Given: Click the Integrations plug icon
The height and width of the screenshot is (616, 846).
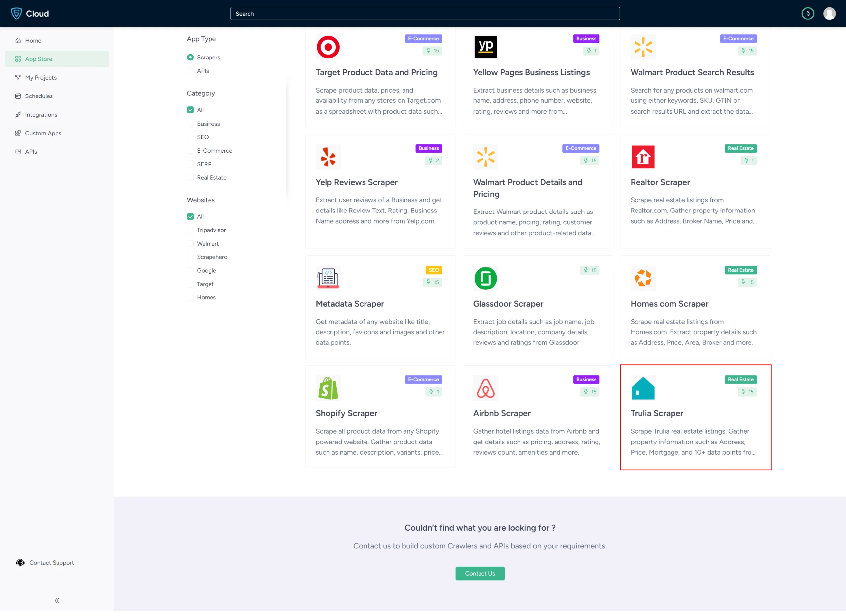Looking at the screenshot, I should point(18,115).
